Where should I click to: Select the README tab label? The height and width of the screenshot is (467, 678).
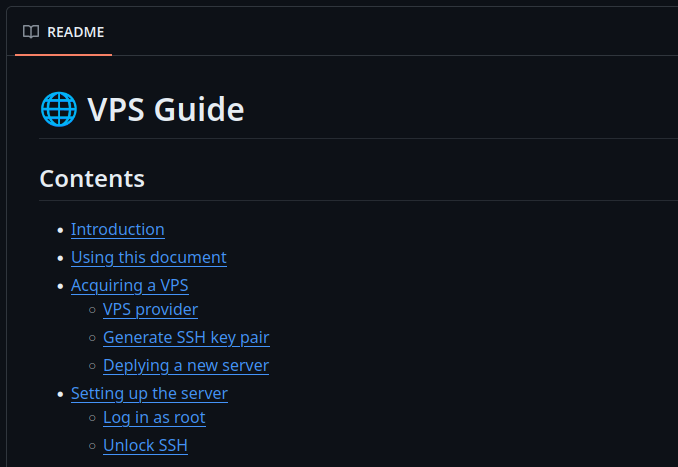point(75,32)
